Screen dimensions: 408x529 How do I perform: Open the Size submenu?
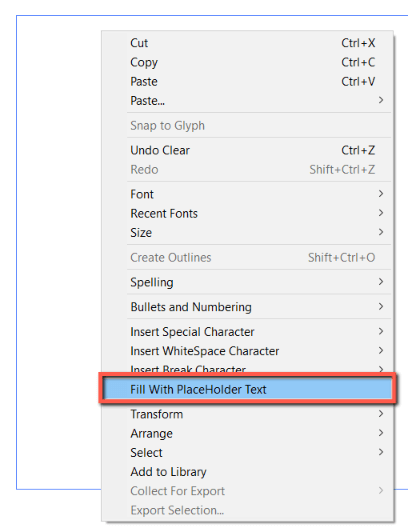(247, 232)
